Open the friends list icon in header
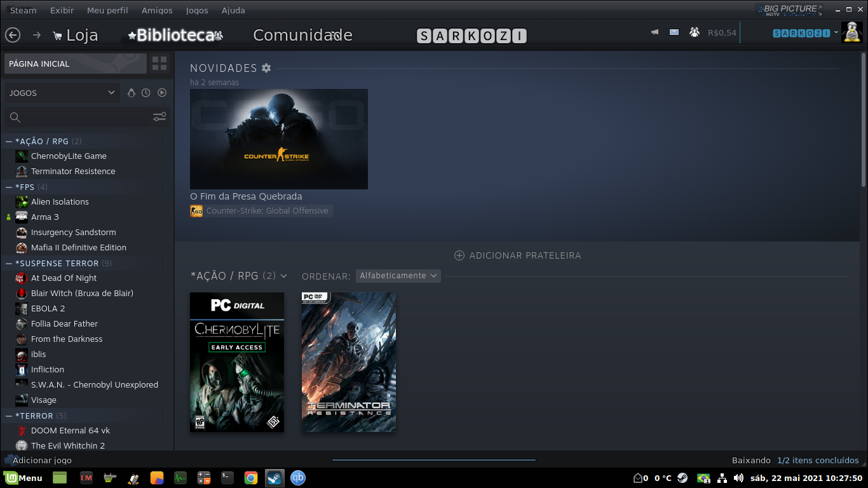Image resolution: width=868 pixels, height=488 pixels. coord(694,32)
